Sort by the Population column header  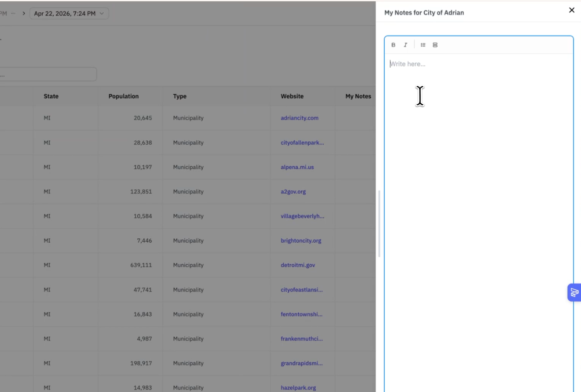coord(123,96)
